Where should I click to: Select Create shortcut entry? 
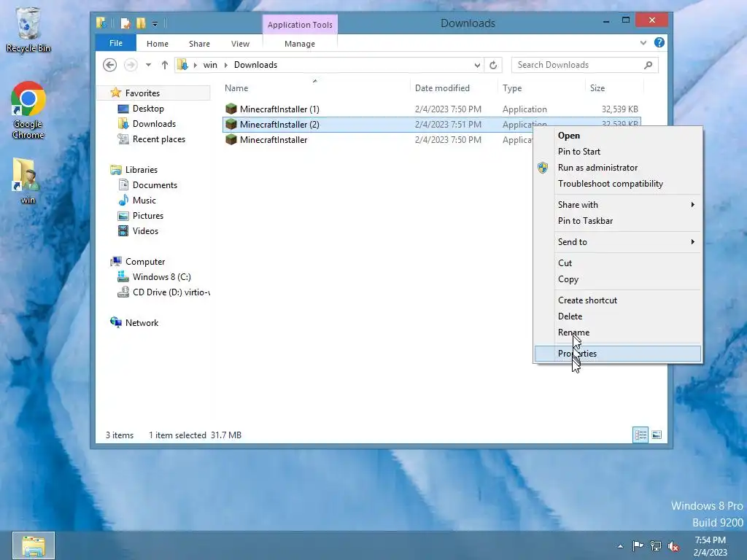tap(618, 300)
